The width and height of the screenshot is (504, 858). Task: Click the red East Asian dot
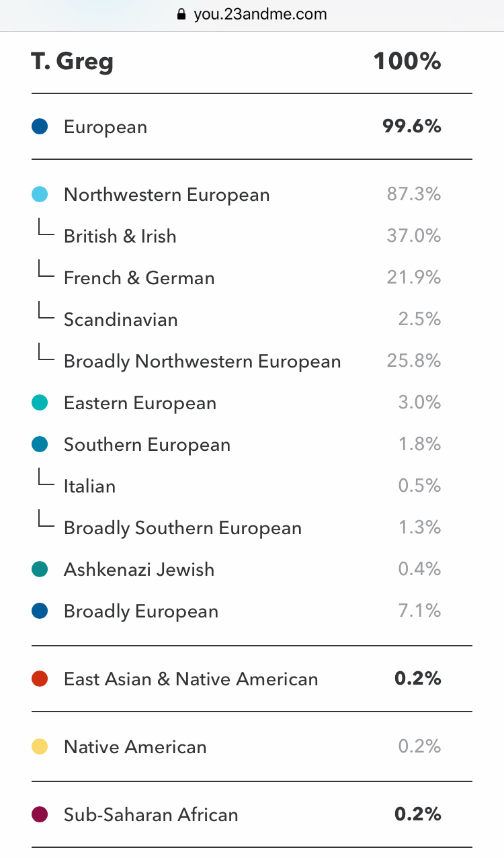pyautogui.click(x=40, y=679)
